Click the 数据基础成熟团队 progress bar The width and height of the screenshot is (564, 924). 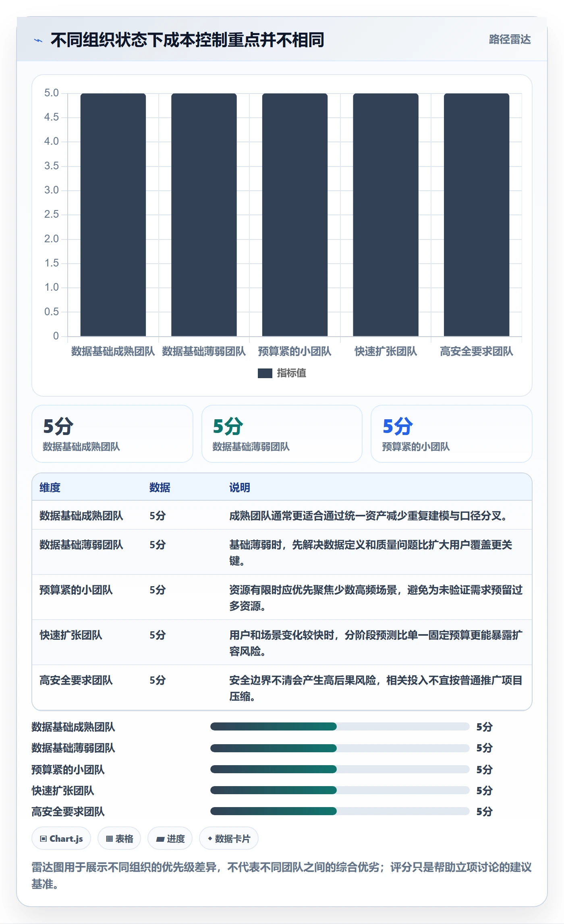coord(340,726)
